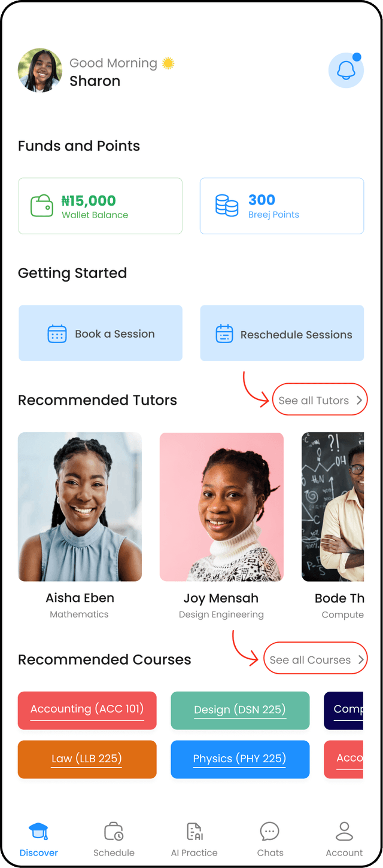Screen dimensions: 383x868
Task: Expand See all Tutors chevron
Action: point(359,401)
